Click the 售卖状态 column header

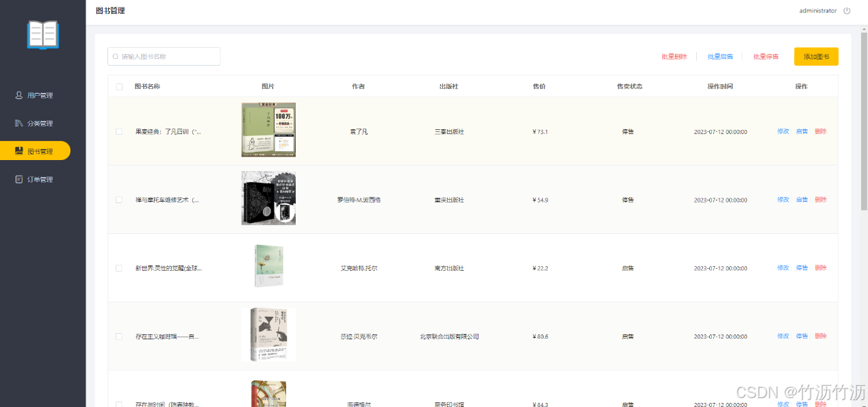pos(630,87)
